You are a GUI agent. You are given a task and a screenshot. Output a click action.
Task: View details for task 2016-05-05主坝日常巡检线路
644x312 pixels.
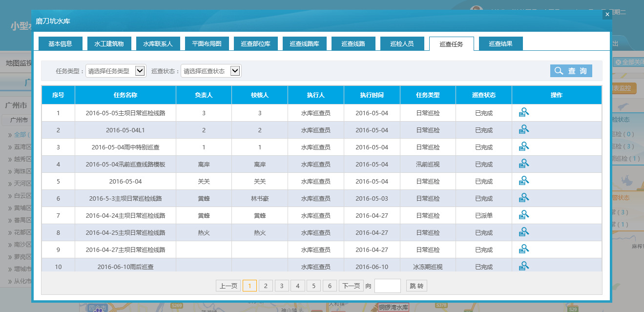524,113
